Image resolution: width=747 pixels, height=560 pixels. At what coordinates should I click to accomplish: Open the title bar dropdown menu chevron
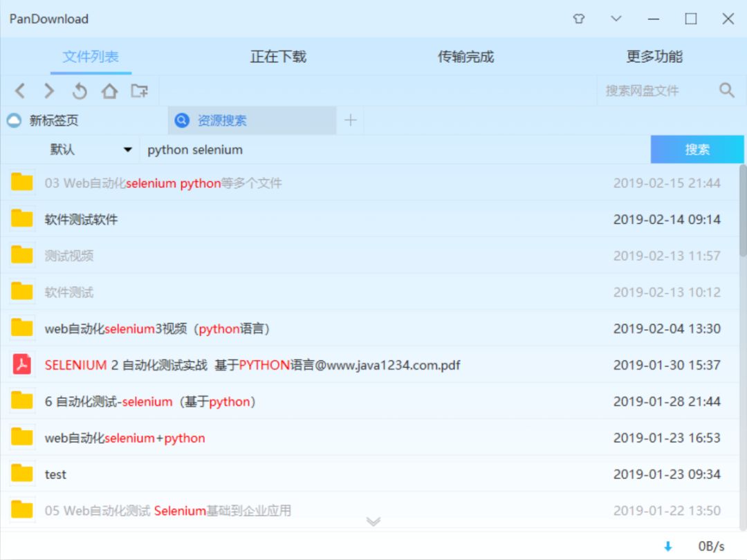coord(616,19)
